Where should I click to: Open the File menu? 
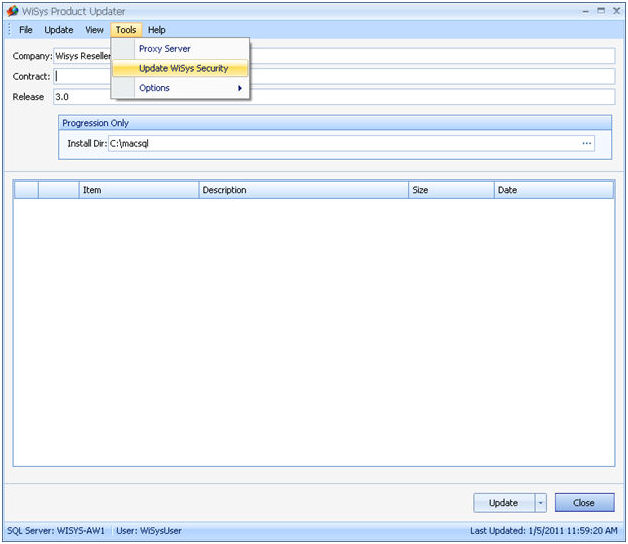click(x=26, y=30)
